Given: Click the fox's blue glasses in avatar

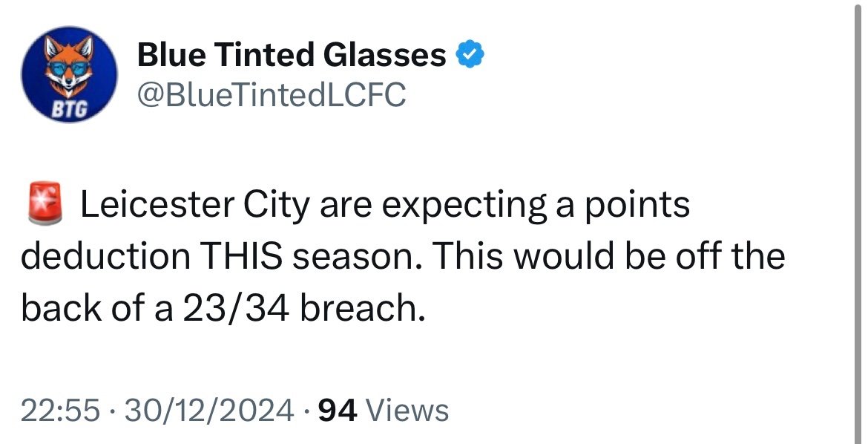Looking at the screenshot, I should click(x=69, y=69).
